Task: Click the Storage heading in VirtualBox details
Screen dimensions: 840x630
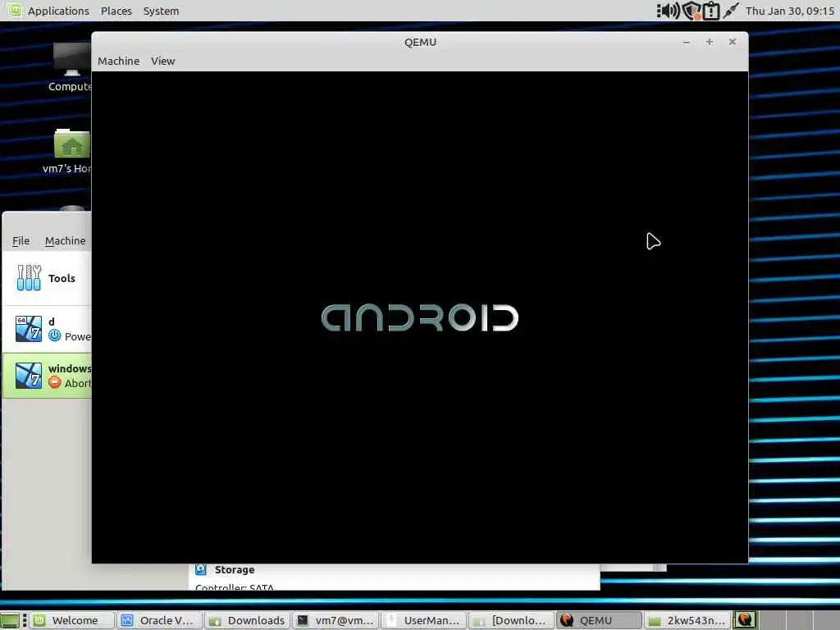Action: [x=235, y=570]
